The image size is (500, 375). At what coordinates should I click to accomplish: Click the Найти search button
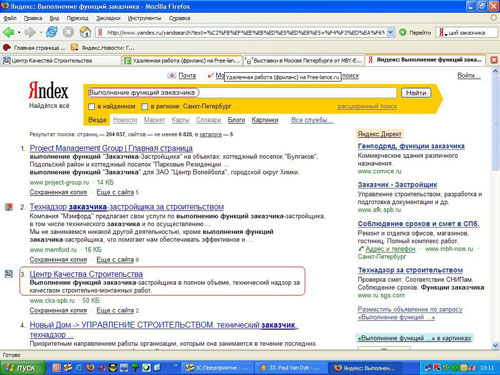click(416, 93)
